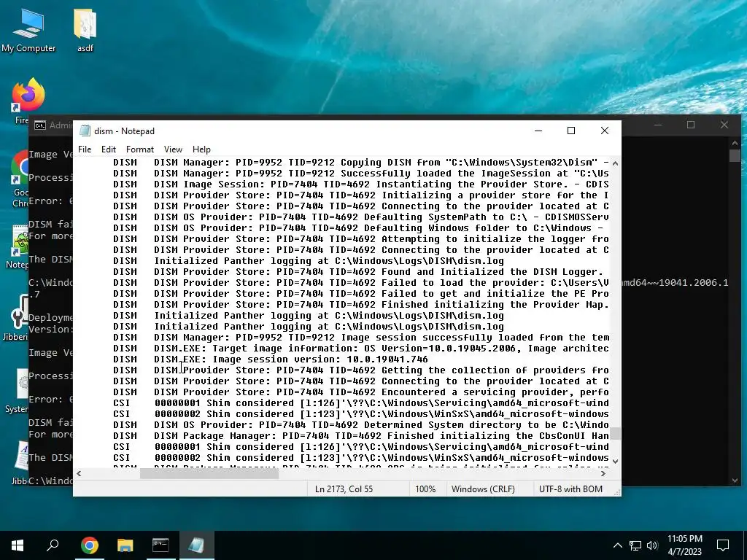The height and width of the screenshot is (560, 747).
Task: Click line 'Failed to get and initialize the PE'
Action: coord(381,293)
